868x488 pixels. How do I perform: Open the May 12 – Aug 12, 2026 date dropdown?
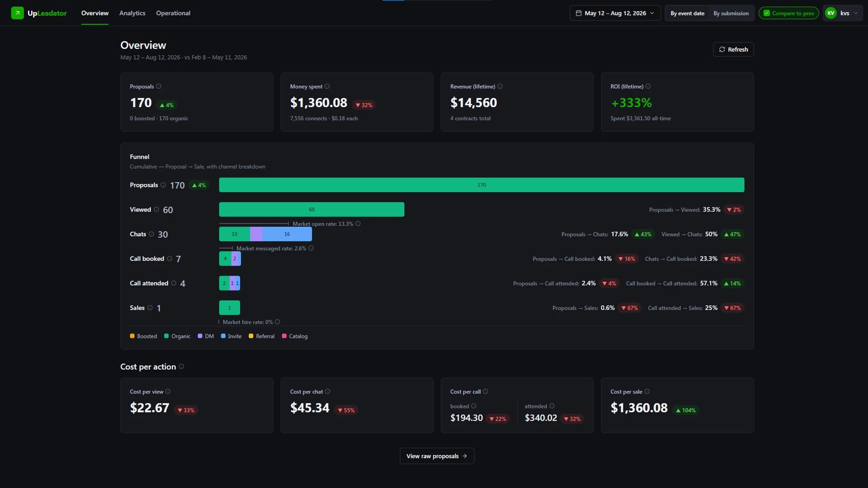tap(615, 13)
